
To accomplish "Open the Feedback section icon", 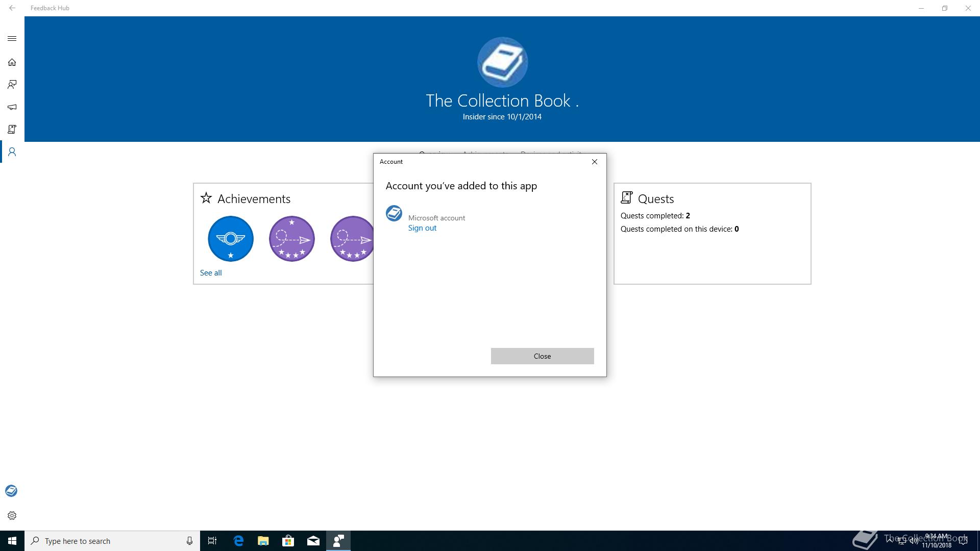I will click(12, 85).
